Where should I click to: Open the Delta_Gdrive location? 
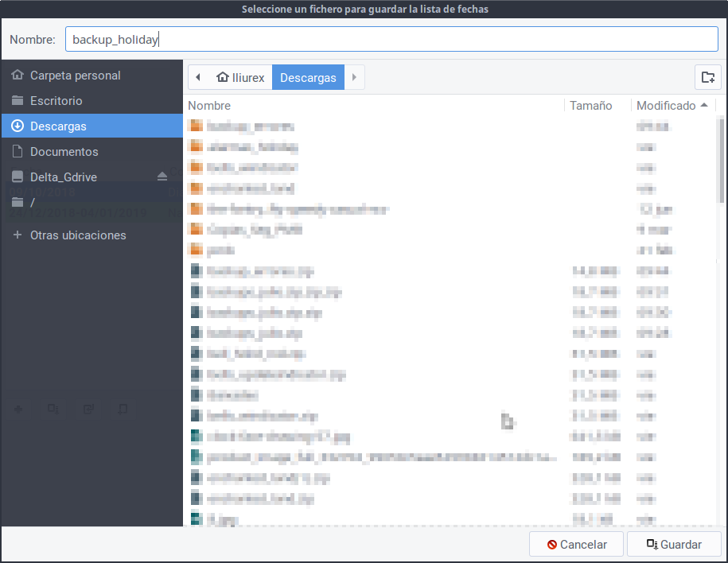63,177
